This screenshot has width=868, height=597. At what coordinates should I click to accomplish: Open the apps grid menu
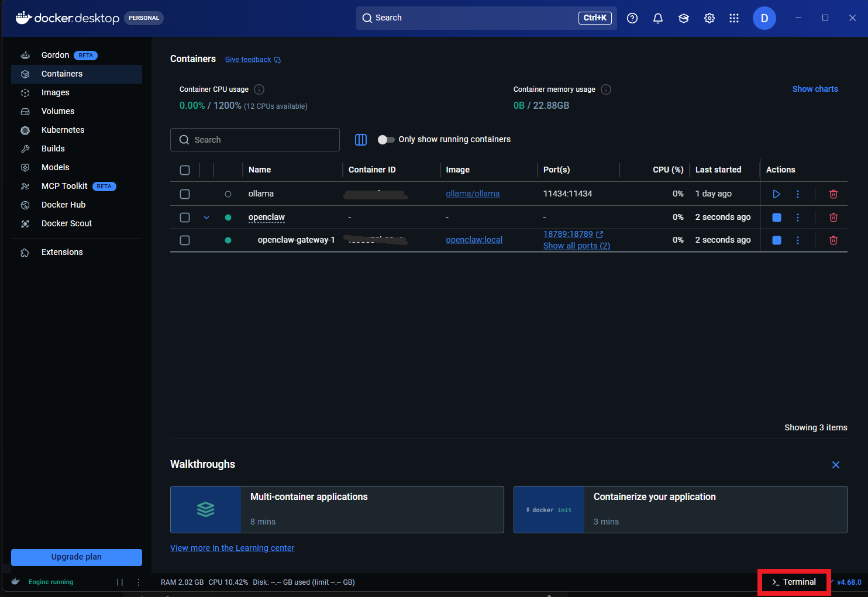point(734,18)
